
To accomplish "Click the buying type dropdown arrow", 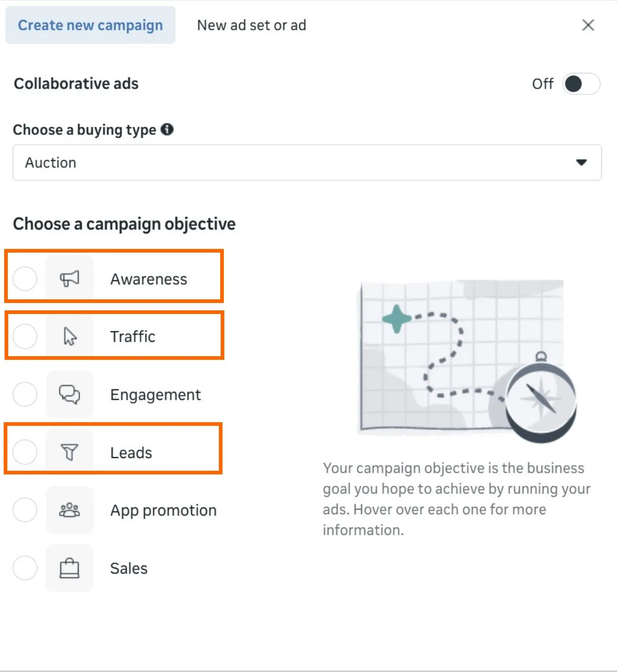I will pos(582,163).
